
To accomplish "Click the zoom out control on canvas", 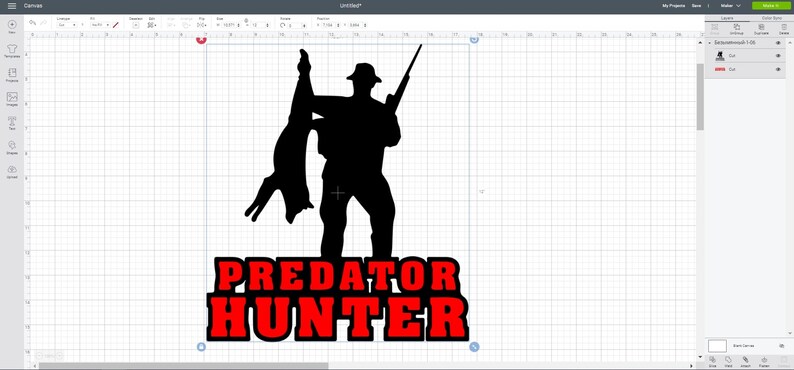I will click(x=39, y=356).
